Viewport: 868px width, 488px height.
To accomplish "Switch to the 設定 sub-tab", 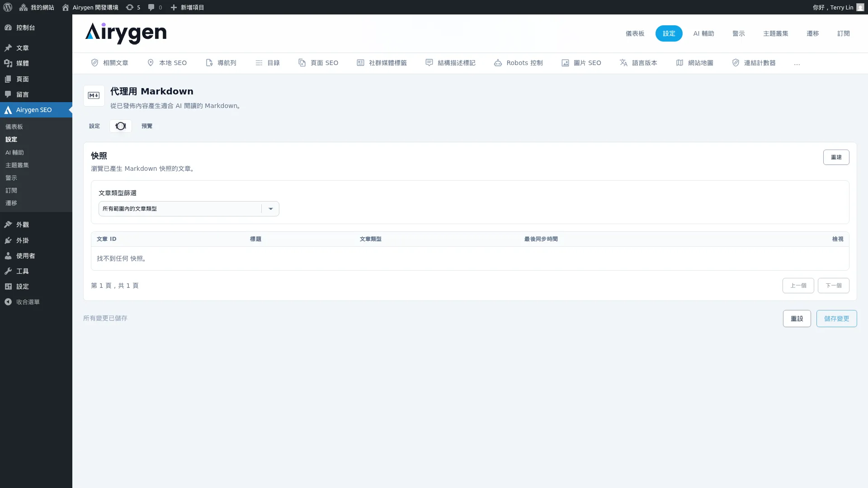I will click(x=94, y=126).
